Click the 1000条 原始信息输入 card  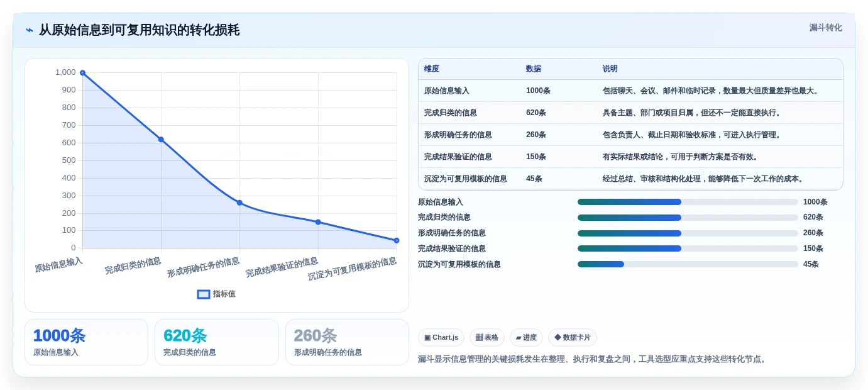[86, 342]
